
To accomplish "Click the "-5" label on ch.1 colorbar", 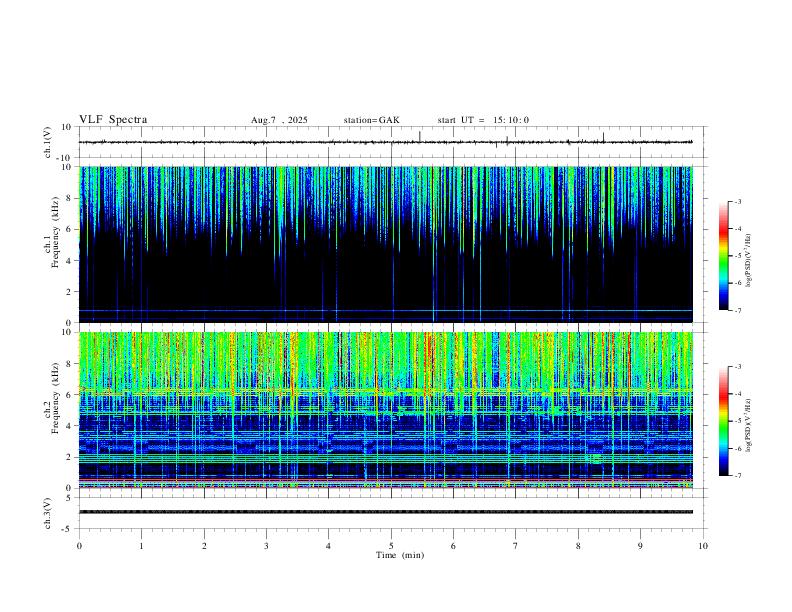I will [737, 256].
